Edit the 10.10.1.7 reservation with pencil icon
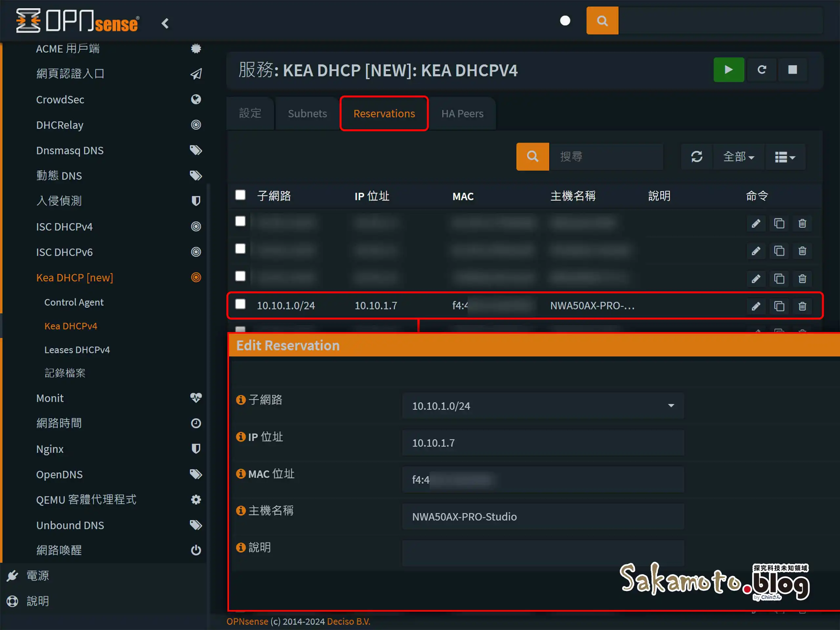 tap(756, 306)
